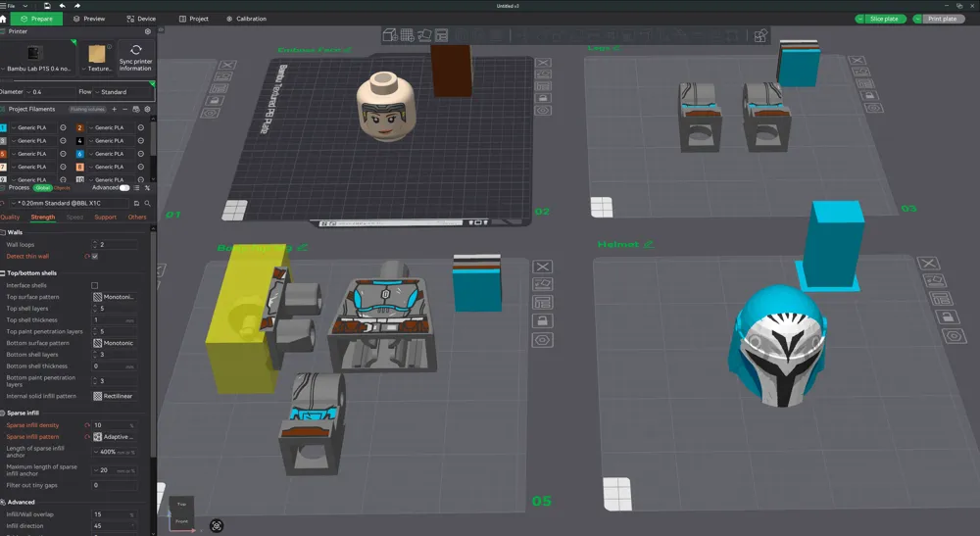This screenshot has height=536, width=980.
Task: Click filament 8 orange color swatch
Action: point(80,167)
